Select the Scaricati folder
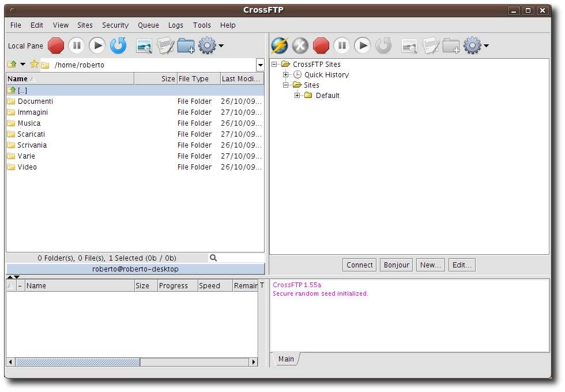The image size is (565, 392). [x=135, y=134]
